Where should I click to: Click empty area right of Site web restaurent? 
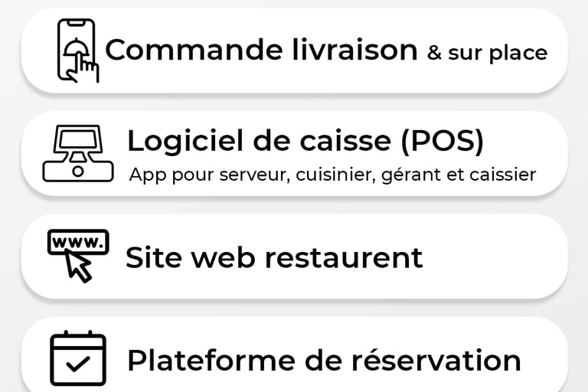[x=495, y=256]
